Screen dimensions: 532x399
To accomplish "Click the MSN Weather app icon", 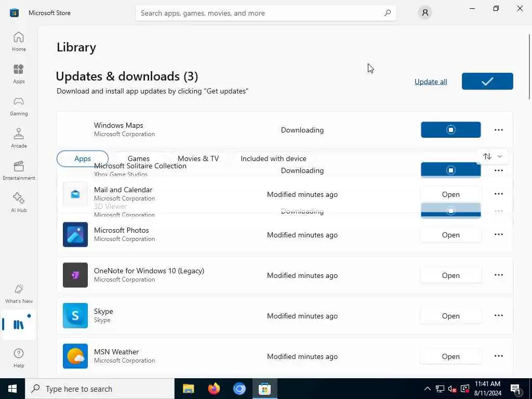I will (75, 356).
